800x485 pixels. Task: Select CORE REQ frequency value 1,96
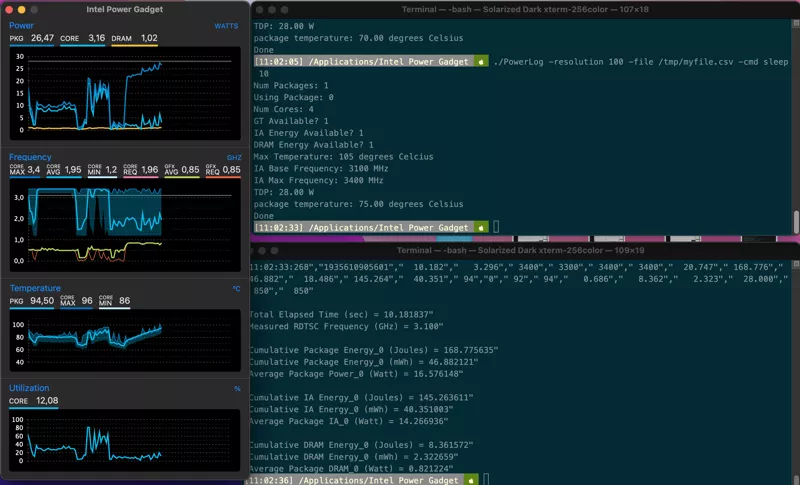point(149,170)
